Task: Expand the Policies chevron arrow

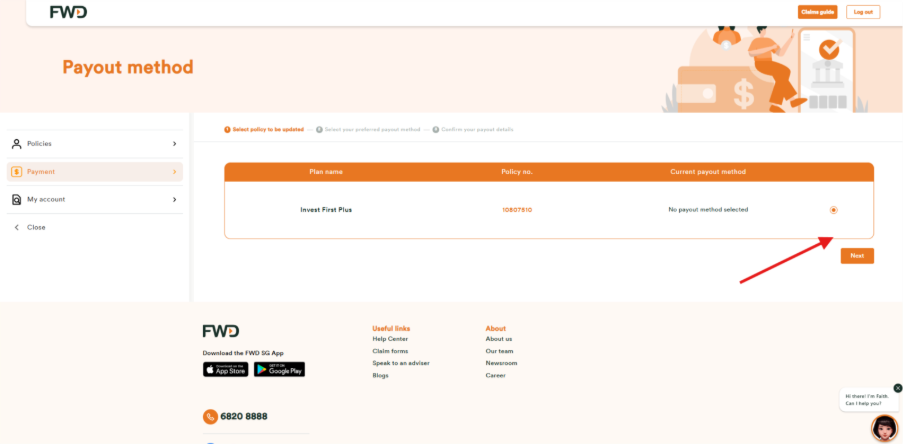Action: click(x=174, y=144)
